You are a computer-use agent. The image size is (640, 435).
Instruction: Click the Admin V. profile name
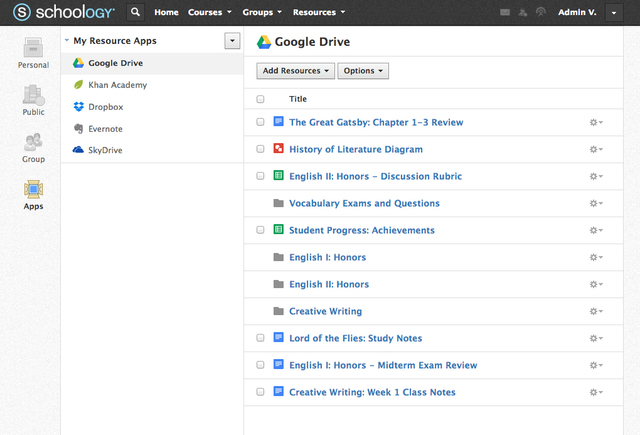point(577,12)
